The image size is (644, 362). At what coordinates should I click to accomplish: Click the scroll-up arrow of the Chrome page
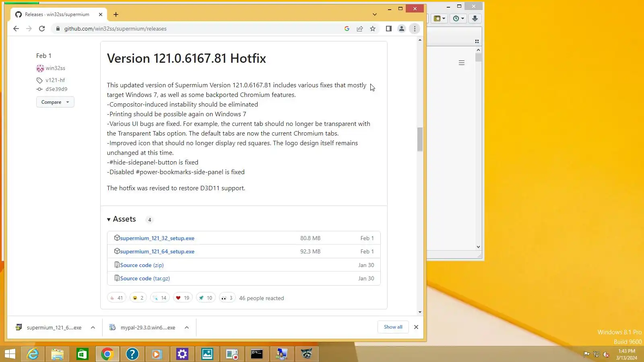tap(420, 40)
